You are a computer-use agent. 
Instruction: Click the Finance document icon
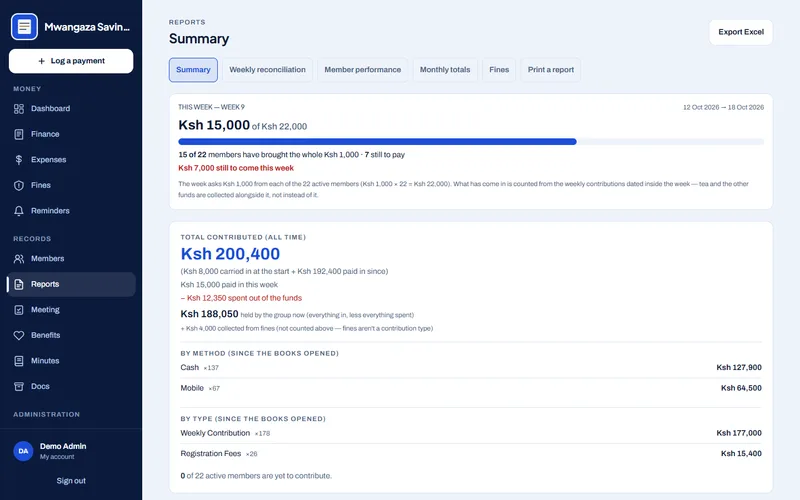pyautogui.click(x=19, y=134)
